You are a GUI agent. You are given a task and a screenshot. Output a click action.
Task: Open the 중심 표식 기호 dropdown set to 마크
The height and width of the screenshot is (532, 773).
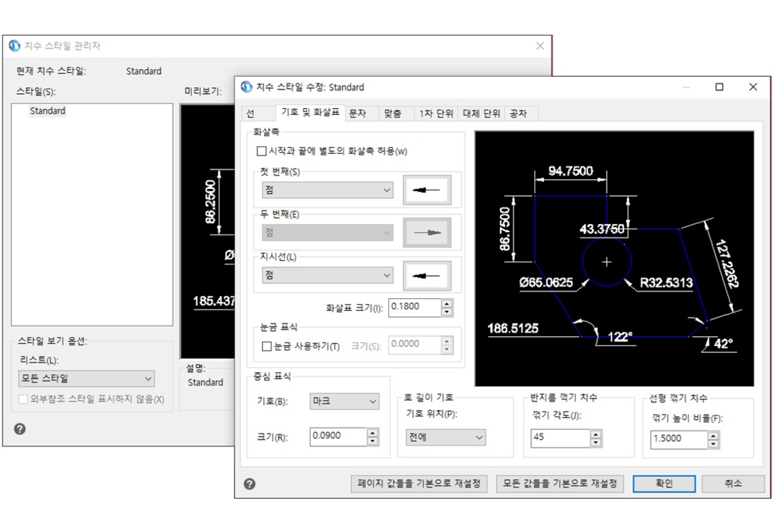[x=344, y=401]
